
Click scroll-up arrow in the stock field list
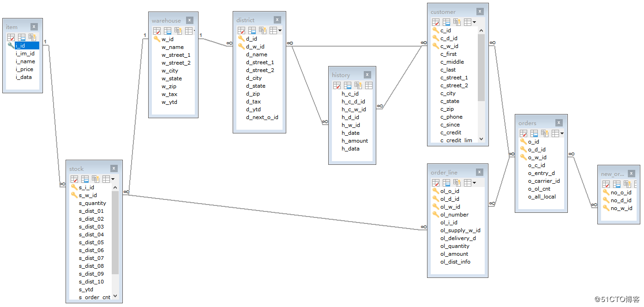tap(115, 187)
